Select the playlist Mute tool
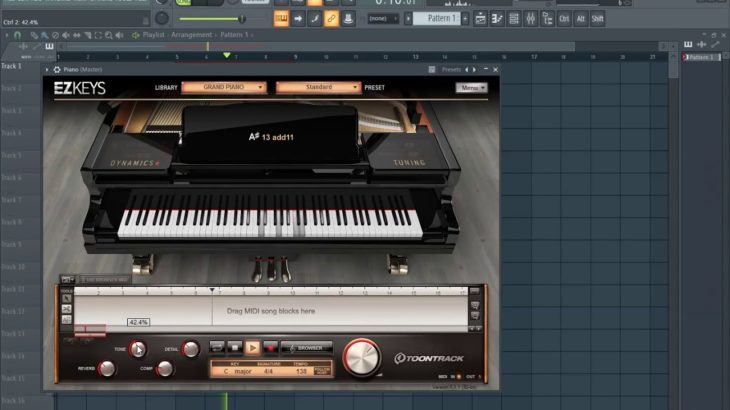The width and height of the screenshot is (730, 410). tap(66, 35)
